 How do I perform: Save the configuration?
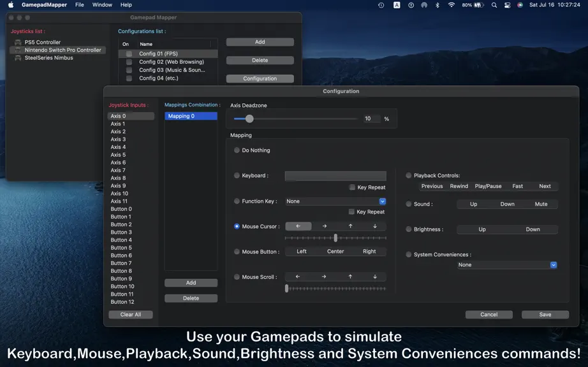pyautogui.click(x=545, y=315)
